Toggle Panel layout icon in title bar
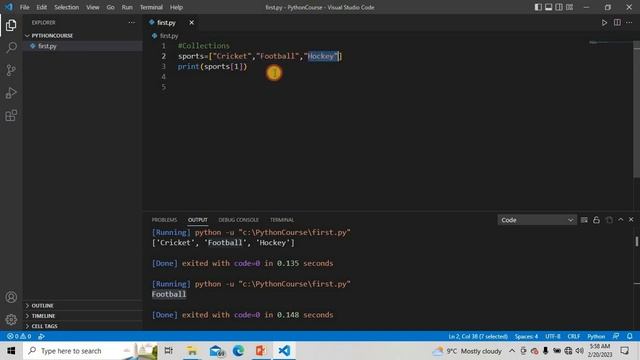 (x=549, y=7)
